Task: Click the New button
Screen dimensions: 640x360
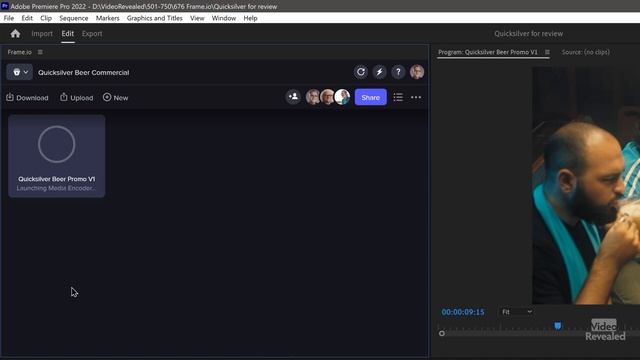Action: pyautogui.click(x=116, y=98)
